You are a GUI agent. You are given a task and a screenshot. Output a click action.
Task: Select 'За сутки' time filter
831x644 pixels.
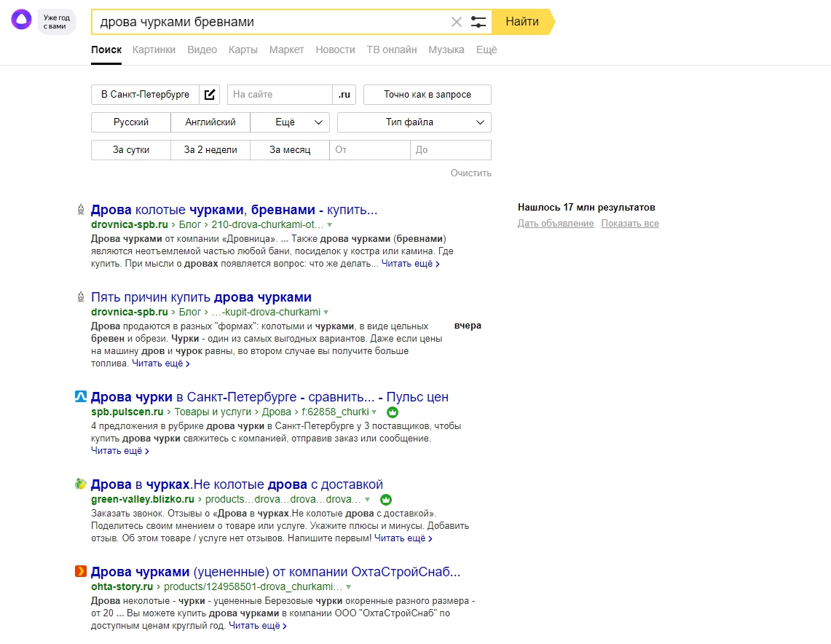click(x=131, y=149)
